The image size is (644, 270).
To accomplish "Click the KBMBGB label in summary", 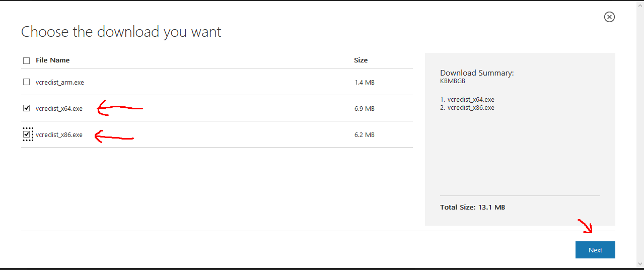I will pyautogui.click(x=453, y=81).
